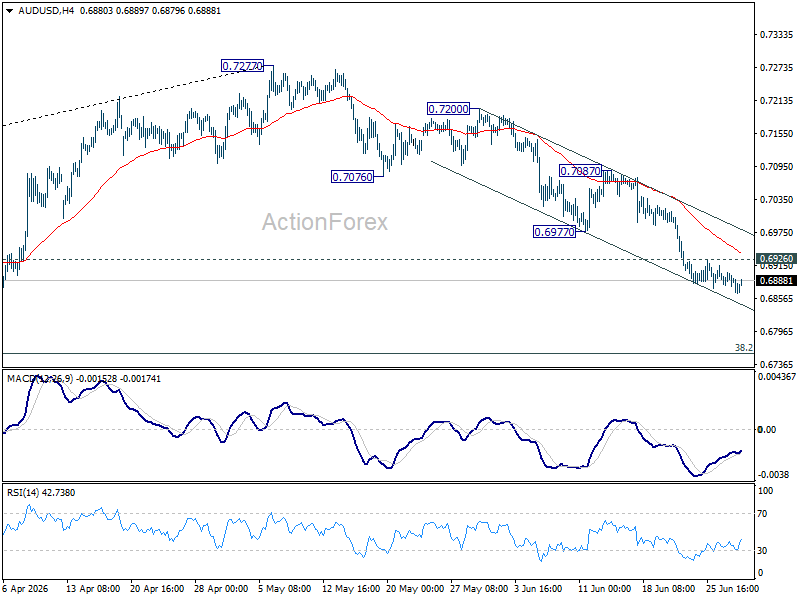Click the 5 May 08:00 time label

click(285, 588)
